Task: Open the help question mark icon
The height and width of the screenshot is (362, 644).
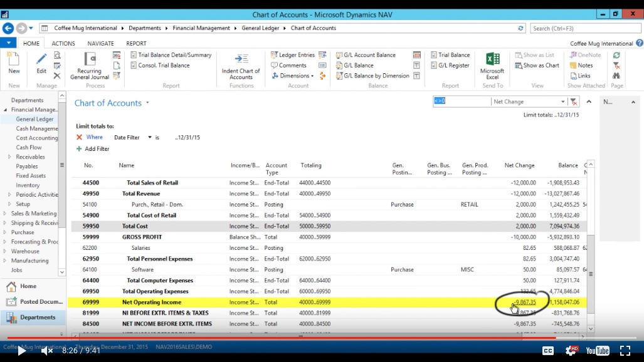Action: [x=640, y=43]
